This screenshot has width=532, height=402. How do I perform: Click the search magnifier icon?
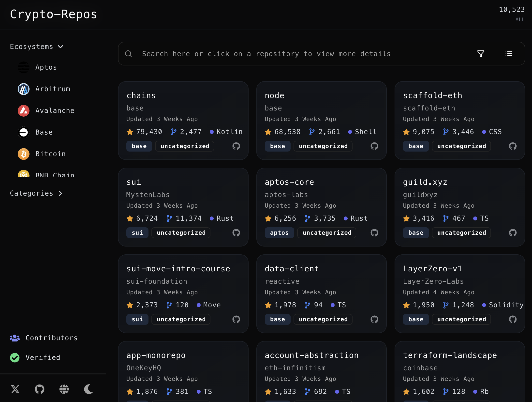click(x=128, y=54)
